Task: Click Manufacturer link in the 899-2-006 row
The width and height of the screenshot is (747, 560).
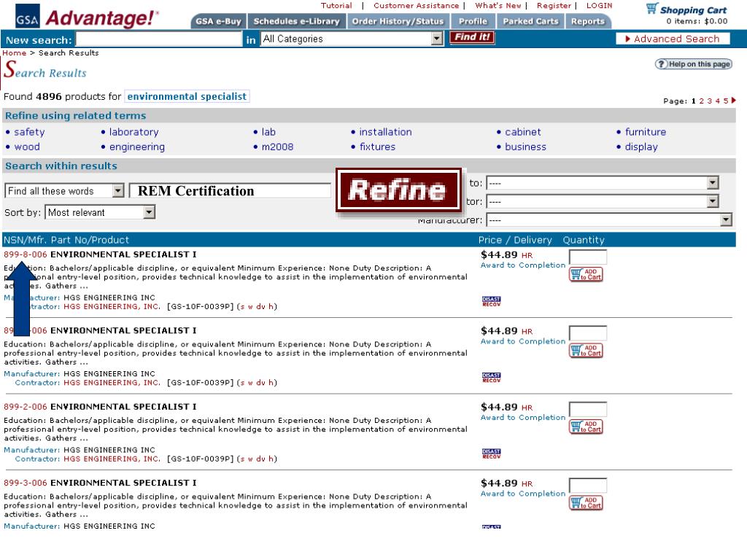Action: coord(32,450)
